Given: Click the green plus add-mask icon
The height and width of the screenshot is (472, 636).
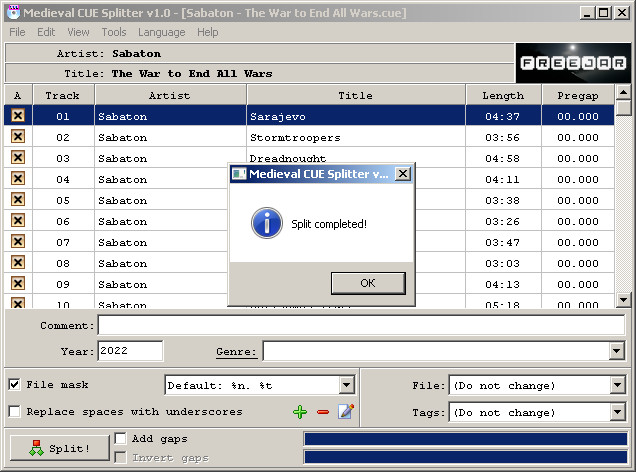Looking at the screenshot, I should [x=300, y=412].
